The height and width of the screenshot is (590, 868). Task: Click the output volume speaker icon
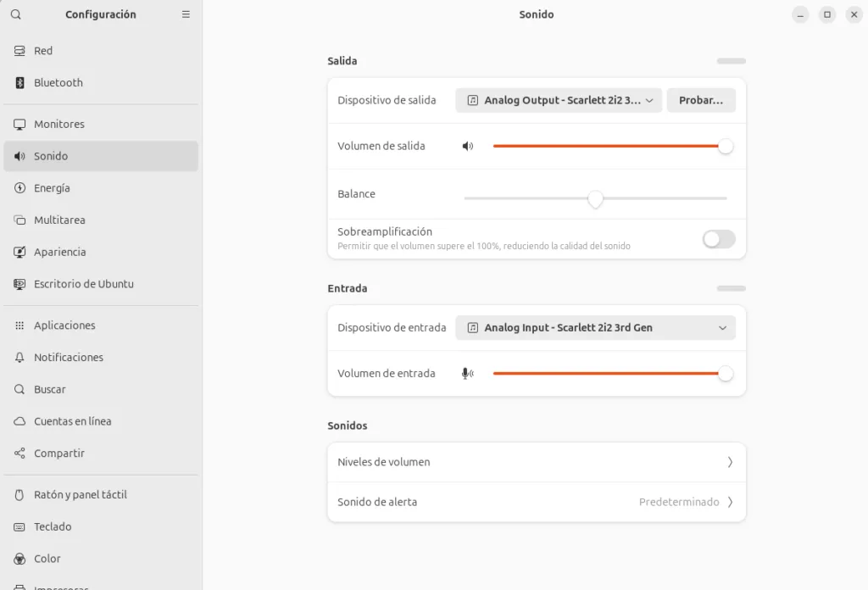coord(468,146)
